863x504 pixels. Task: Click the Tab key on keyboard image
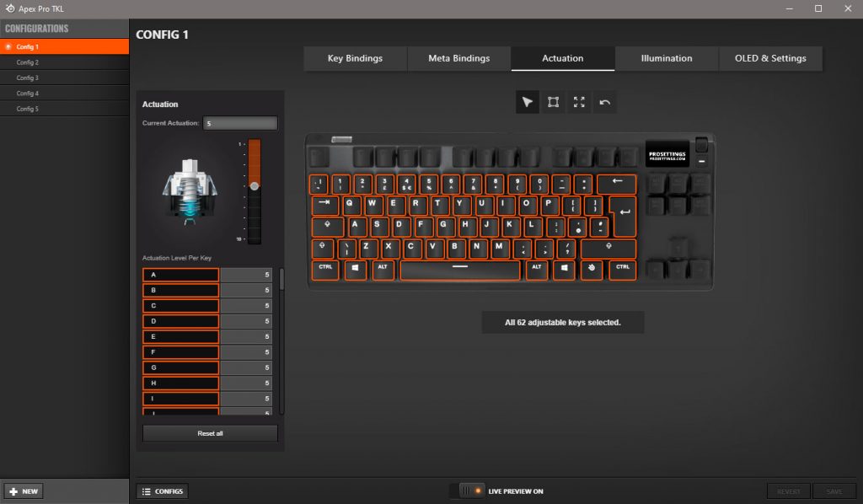click(x=325, y=206)
